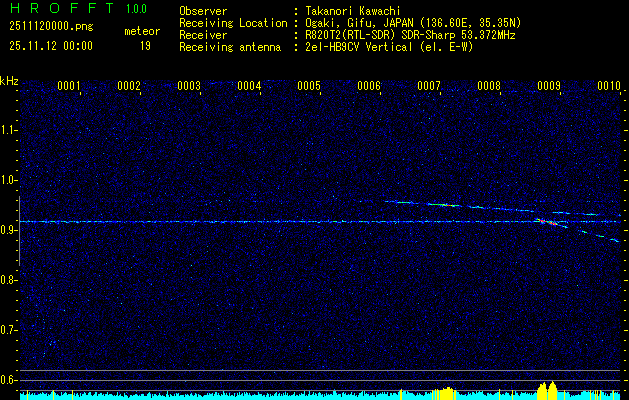Click the 0003 minute marker
Viewport: 629px width, 400px height.
coord(189,87)
